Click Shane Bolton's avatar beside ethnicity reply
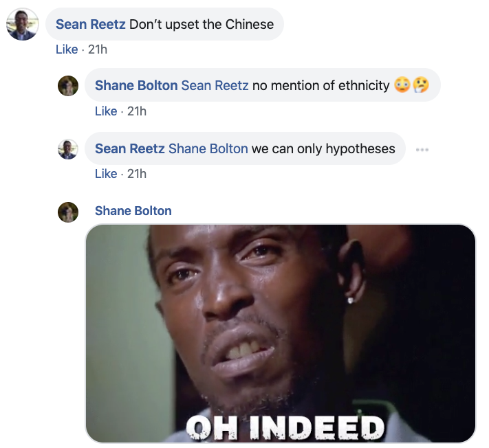The image size is (489, 448). click(x=68, y=86)
